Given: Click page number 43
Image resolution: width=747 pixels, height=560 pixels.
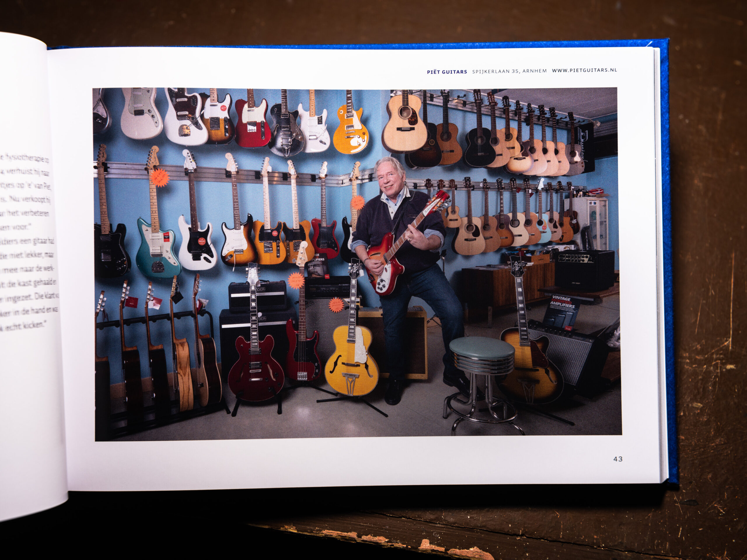Looking at the screenshot, I should click(x=618, y=459).
